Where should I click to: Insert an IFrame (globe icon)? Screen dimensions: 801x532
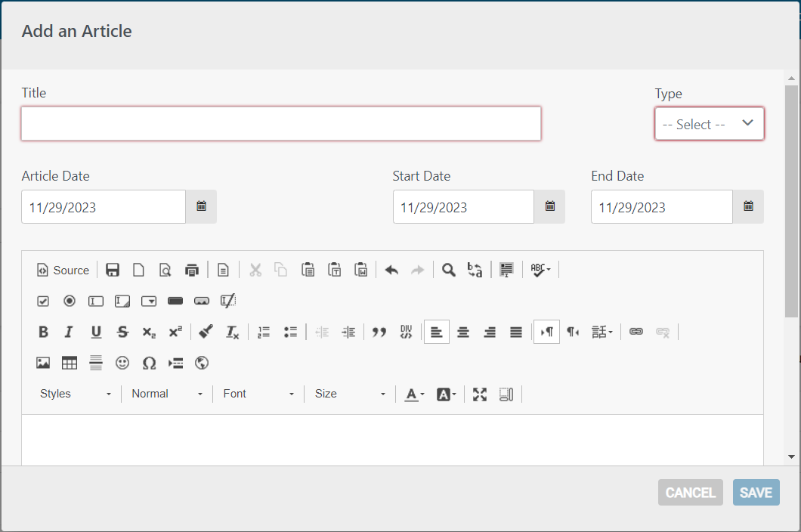pyautogui.click(x=202, y=363)
